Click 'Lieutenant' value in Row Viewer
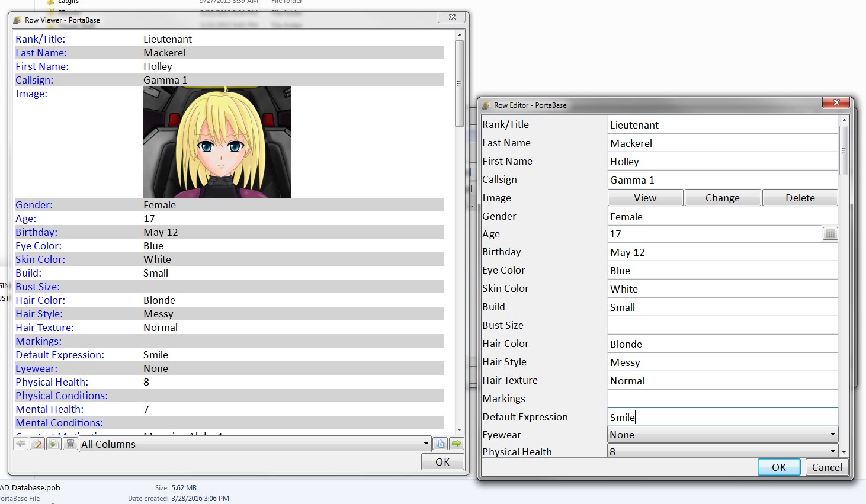 pyautogui.click(x=168, y=39)
